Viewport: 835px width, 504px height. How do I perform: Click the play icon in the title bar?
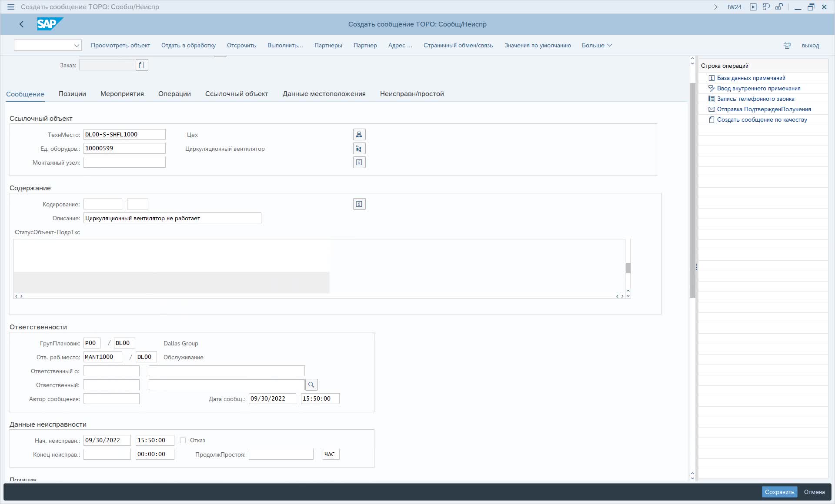(753, 7)
